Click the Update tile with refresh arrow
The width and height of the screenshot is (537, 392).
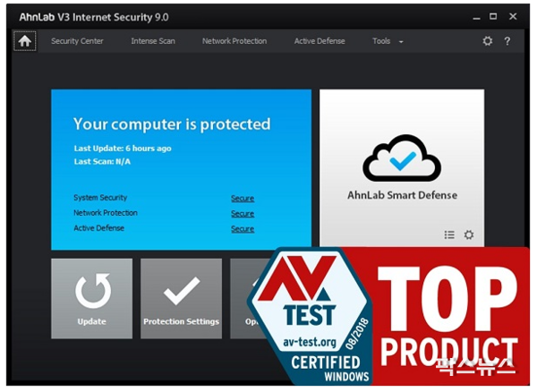coord(91,298)
